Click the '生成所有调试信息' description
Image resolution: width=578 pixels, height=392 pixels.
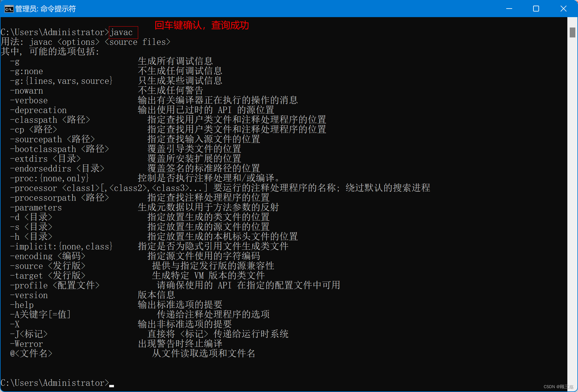(175, 61)
